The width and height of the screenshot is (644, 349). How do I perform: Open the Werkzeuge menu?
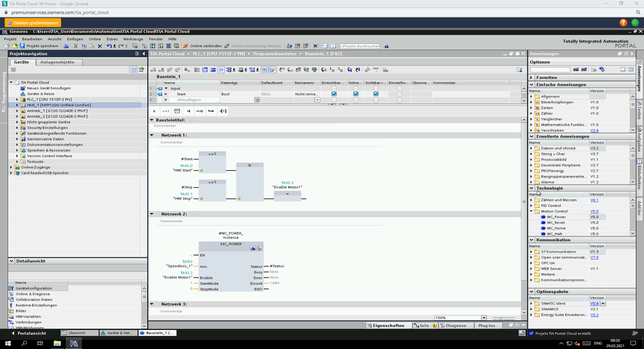click(x=133, y=39)
